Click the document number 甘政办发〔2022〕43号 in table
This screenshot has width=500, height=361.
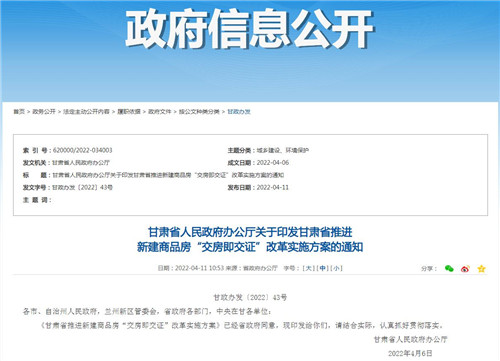(83, 187)
